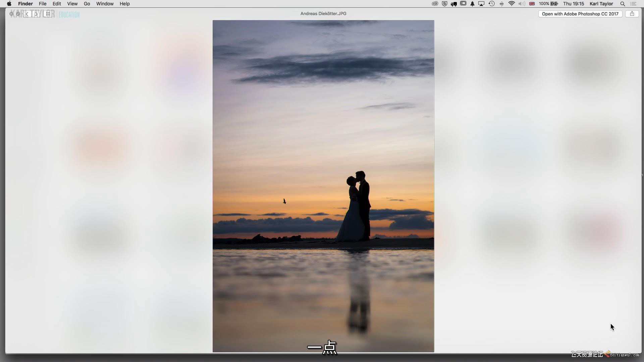This screenshot has width=644, height=362.
Task: Open Spotlight search magnifier icon
Action: tap(623, 4)
